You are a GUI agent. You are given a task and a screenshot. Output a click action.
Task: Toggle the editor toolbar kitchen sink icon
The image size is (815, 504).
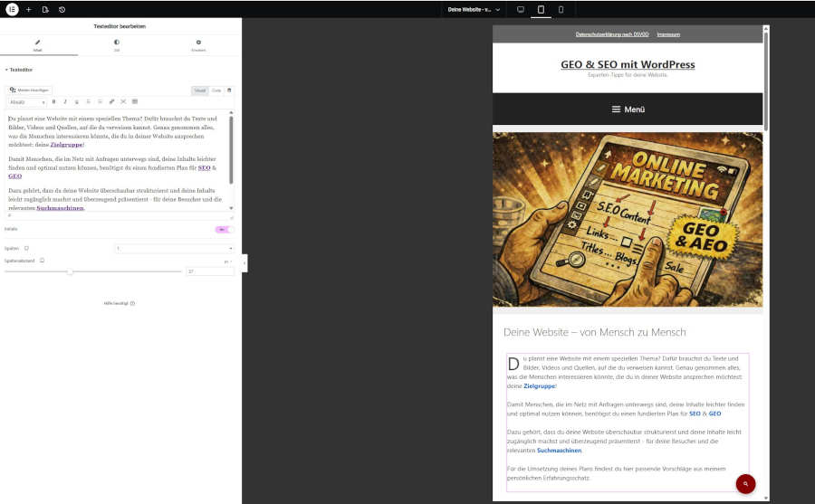(135, 102)
